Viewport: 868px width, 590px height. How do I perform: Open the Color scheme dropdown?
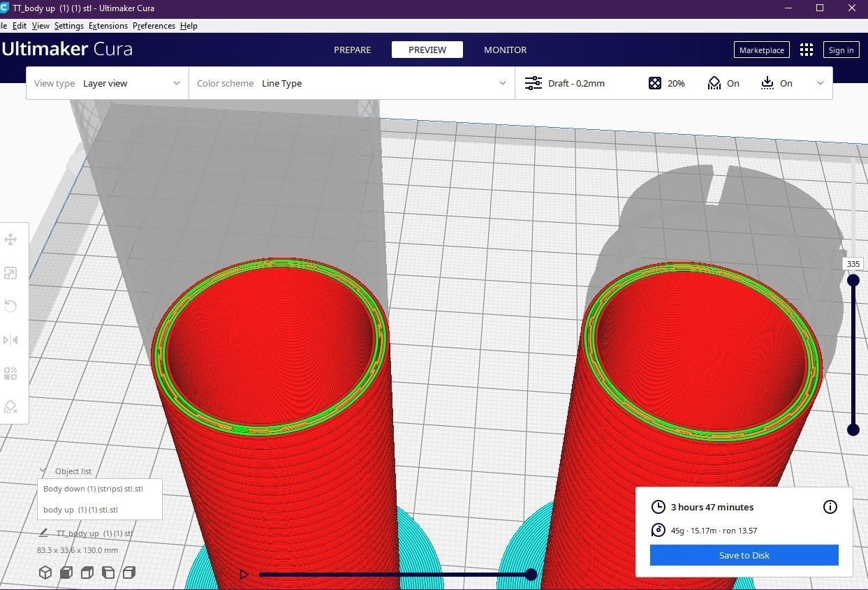tap(352, 83)
